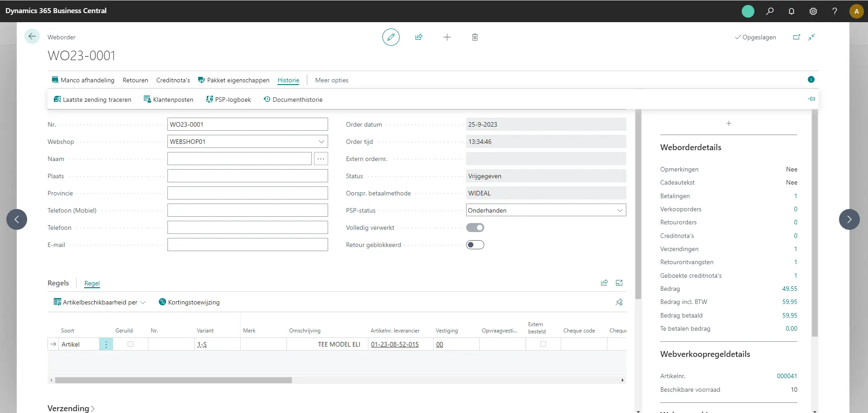Open row options menu for Artikel line
This screenshot has height=413, width=868.
coord(106,344)
